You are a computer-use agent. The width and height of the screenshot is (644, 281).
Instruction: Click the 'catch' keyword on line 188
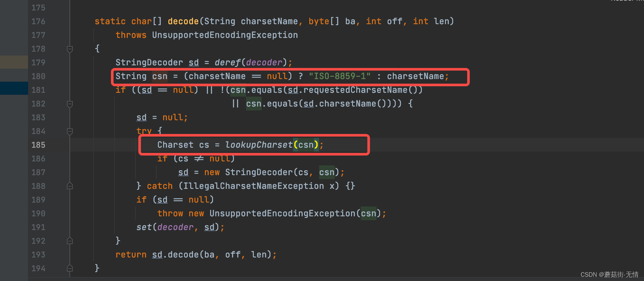(160, 186)
